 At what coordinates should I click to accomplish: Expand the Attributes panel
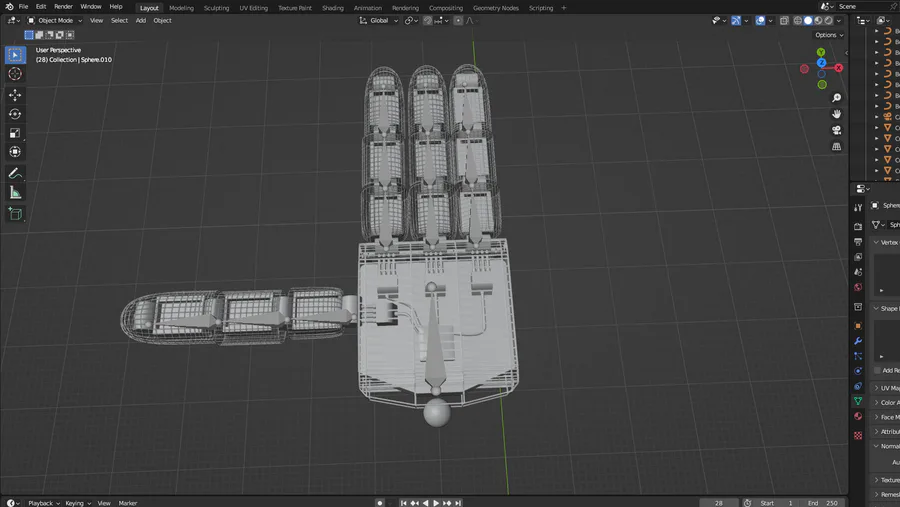pyautogui.click(x=886, y=431)
